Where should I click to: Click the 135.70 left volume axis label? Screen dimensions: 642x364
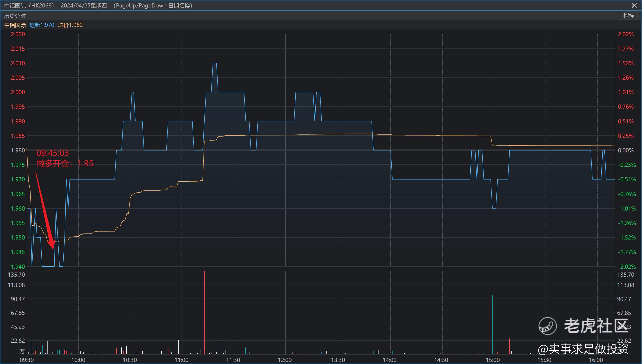point(17,275)
